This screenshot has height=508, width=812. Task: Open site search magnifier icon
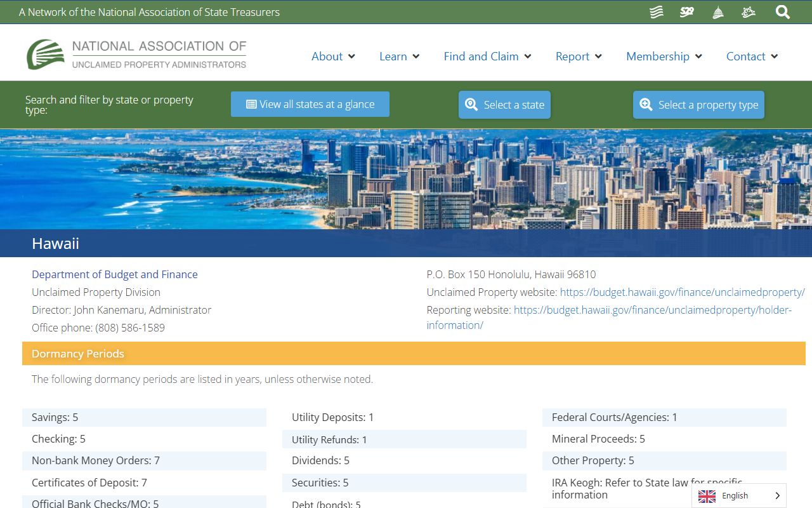click(783, 12)
